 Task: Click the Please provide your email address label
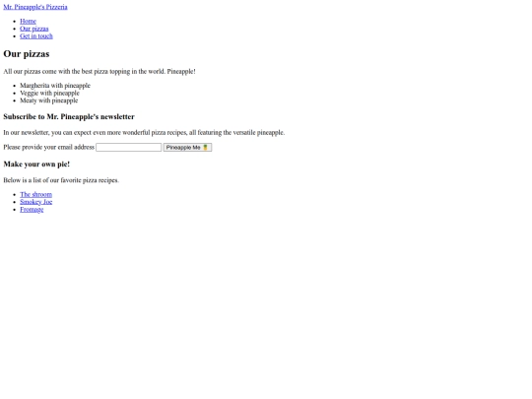(49, 147)
